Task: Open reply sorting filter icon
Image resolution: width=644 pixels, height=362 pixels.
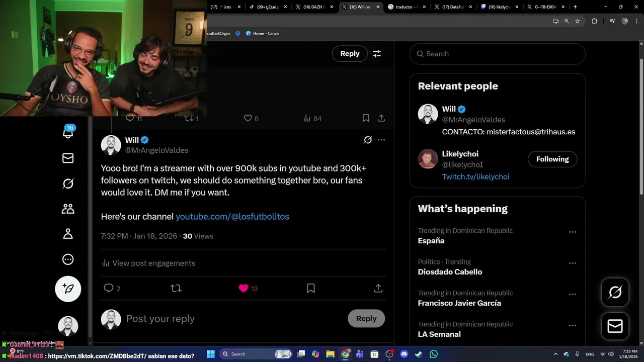Action: tap(377, 54)
